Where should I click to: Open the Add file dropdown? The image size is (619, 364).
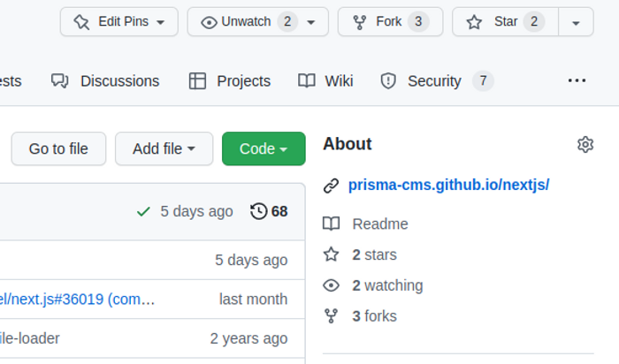[164, 149]
